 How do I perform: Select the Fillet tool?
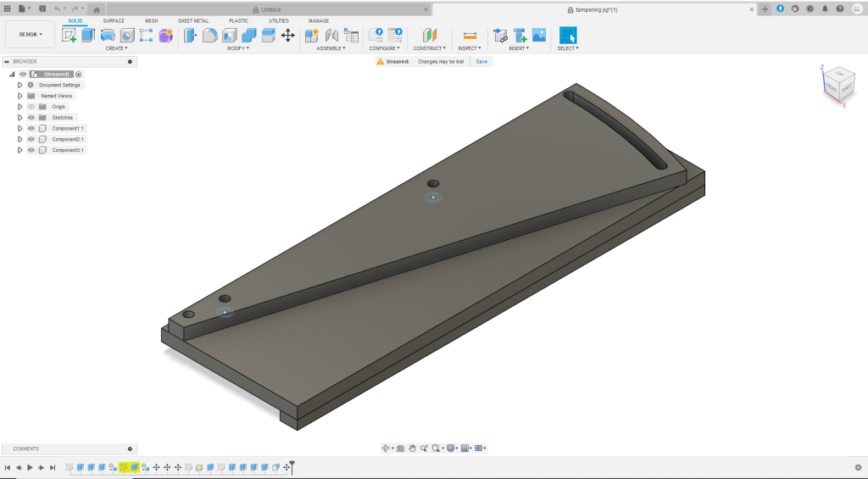point(210,36)
